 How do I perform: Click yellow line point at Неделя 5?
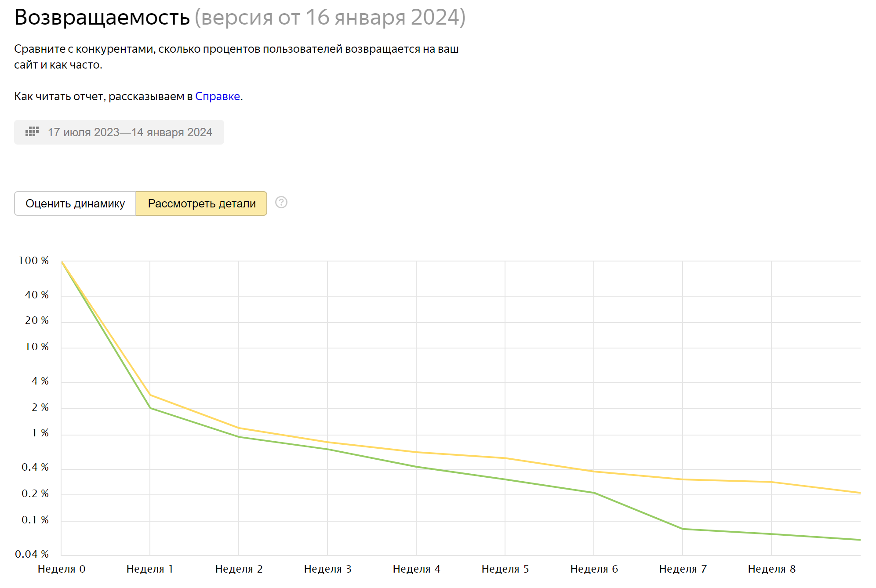click(x=505, y=458)
